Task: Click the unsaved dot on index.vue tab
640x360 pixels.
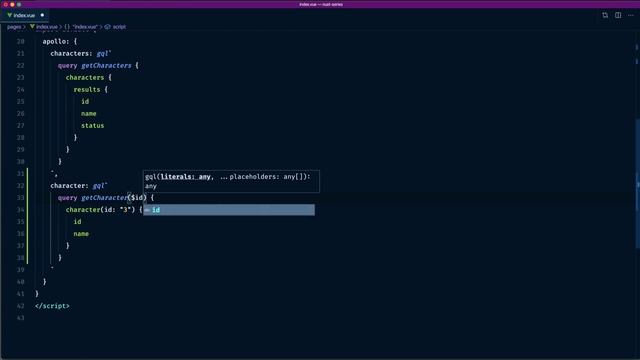Action: [42, 15]
